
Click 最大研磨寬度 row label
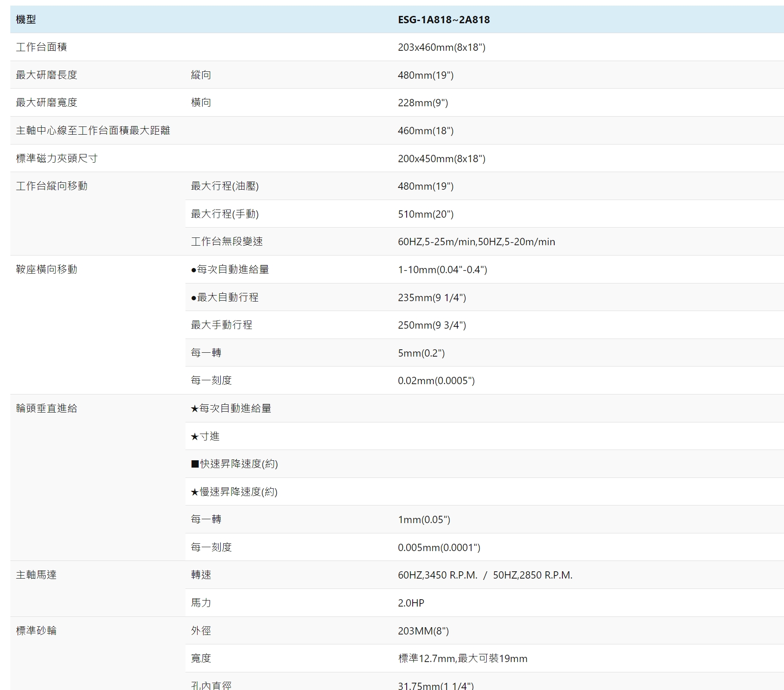[46, 102]
